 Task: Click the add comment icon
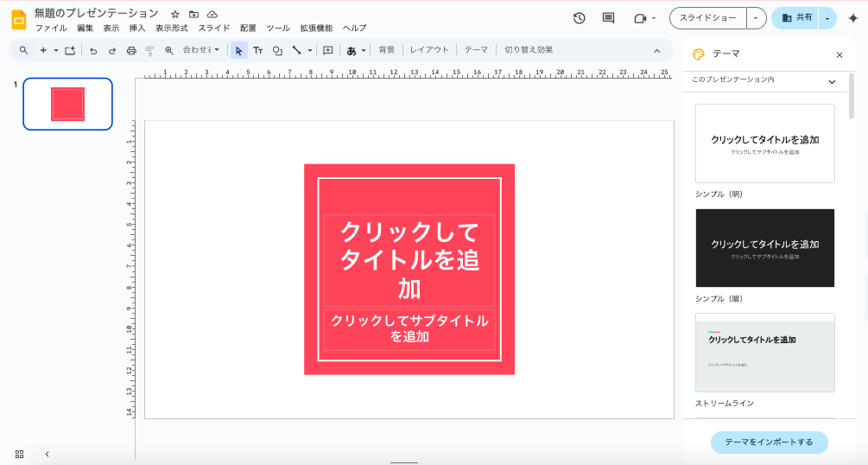327,50
